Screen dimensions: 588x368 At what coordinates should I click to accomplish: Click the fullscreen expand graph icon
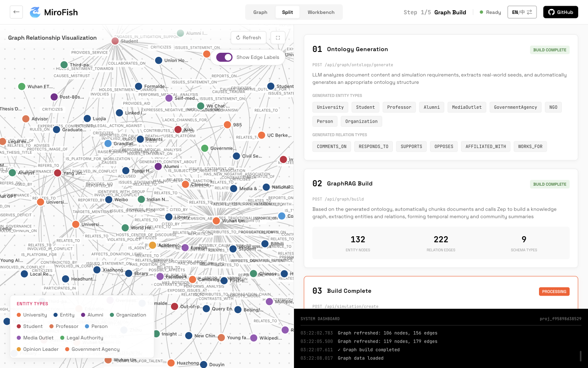tap(278, 38)
